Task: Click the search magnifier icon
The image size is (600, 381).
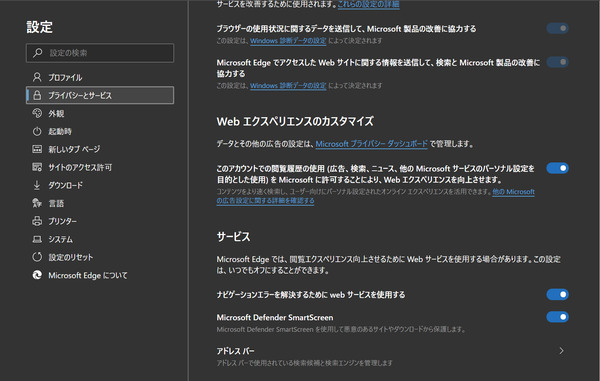Action: point(38,52)
